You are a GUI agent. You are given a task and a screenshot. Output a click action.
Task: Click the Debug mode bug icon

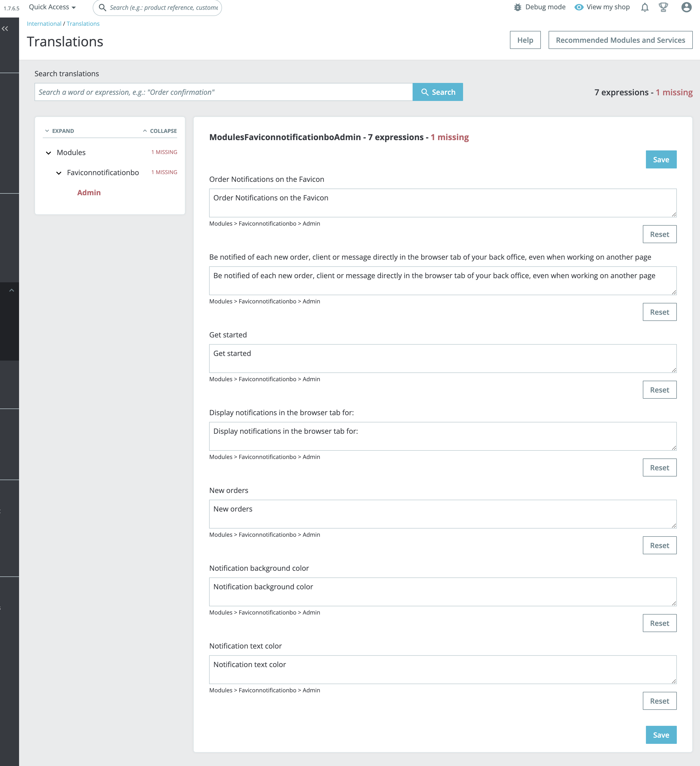tap(518, 7)
